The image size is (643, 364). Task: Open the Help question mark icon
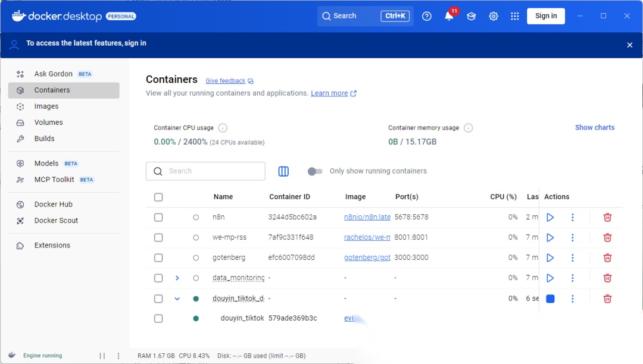pos(426,16)
